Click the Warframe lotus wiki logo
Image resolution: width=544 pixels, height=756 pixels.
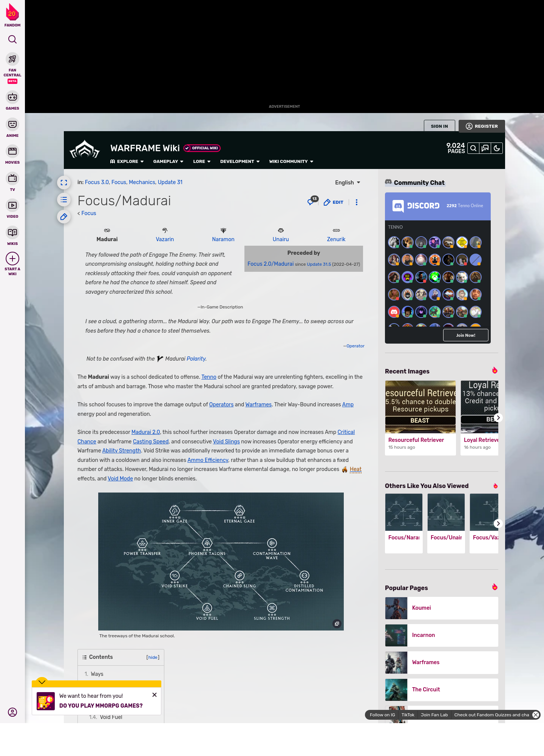[85, 150]
